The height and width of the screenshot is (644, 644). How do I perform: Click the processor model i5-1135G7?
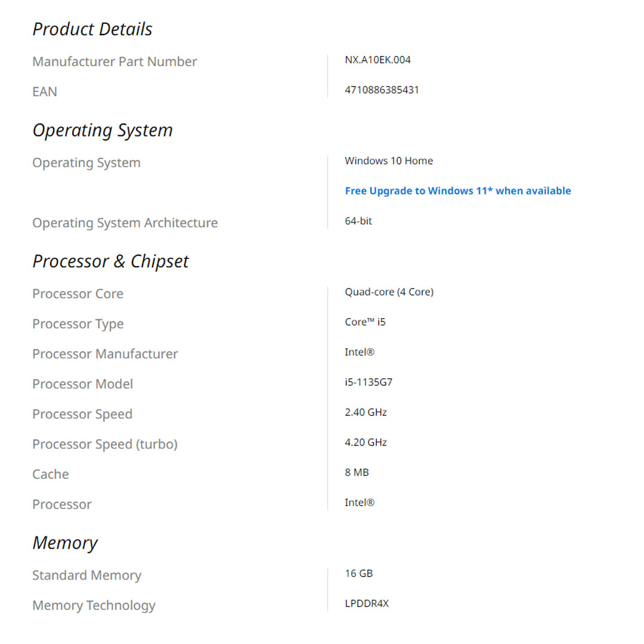[x=369, y=382]
